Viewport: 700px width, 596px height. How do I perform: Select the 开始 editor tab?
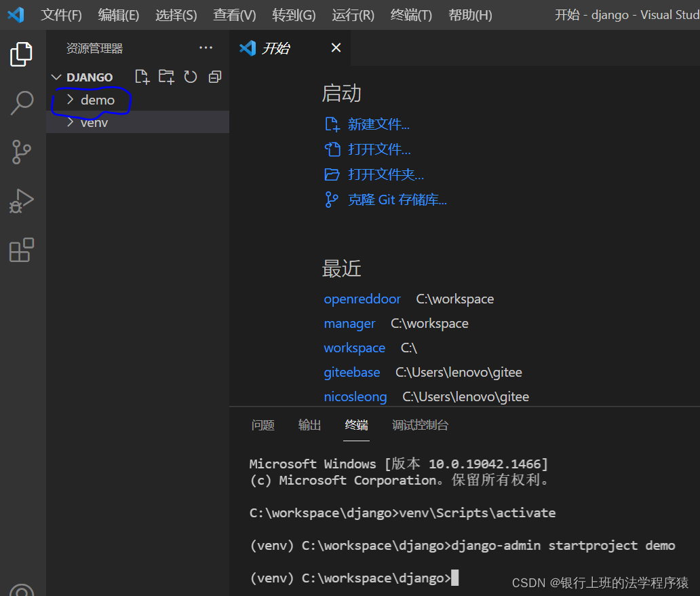coord(290,48)
